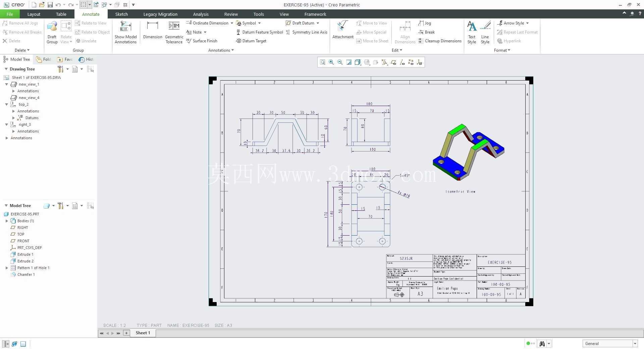Open the File menu
644x349 pixels.
pos(10,14)
